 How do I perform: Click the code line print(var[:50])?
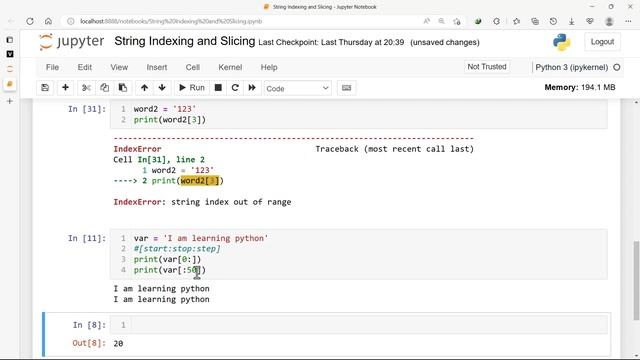(170, 270)
